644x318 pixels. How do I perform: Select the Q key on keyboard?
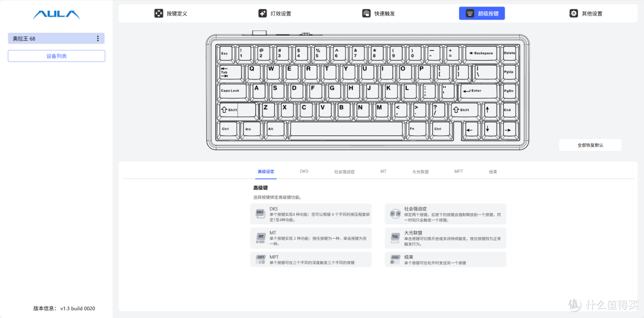click(253, 72)
